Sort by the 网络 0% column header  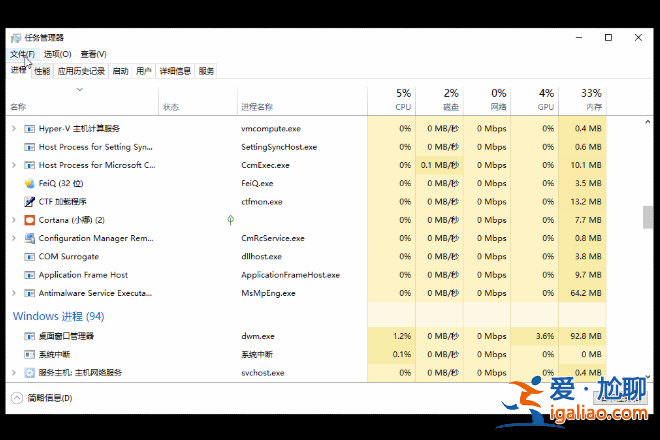(487, 100)
